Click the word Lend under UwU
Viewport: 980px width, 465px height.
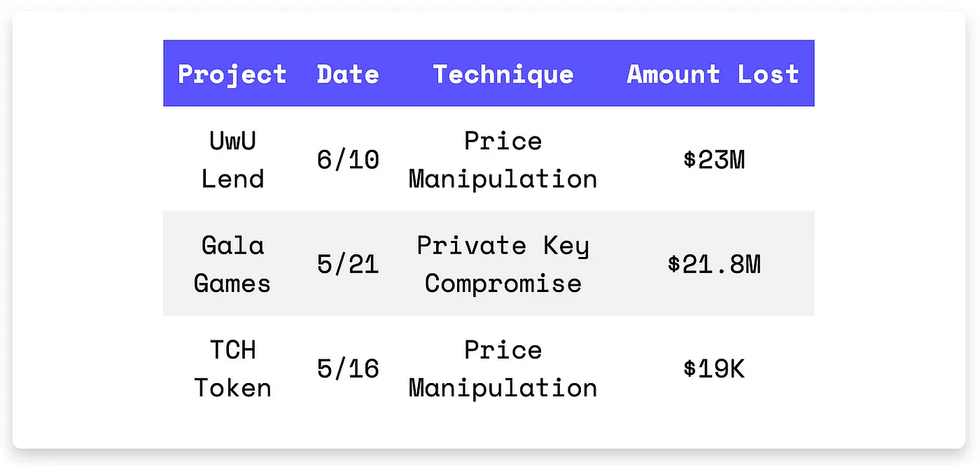click(232, 179)
